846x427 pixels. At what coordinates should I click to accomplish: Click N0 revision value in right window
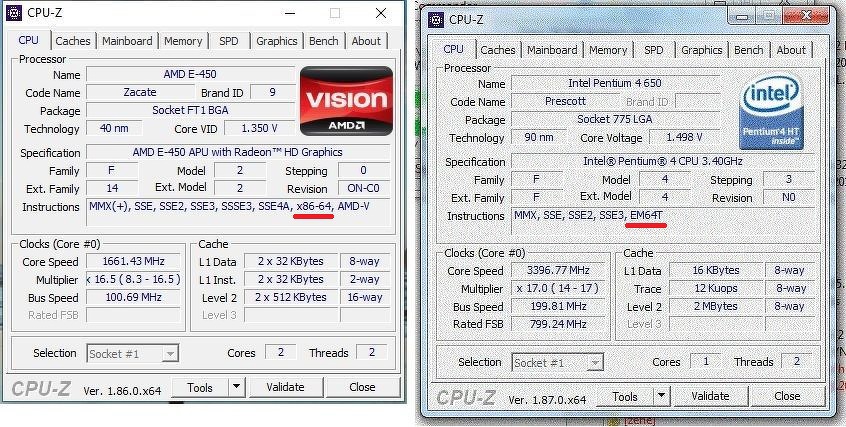(x=789, y=198)
